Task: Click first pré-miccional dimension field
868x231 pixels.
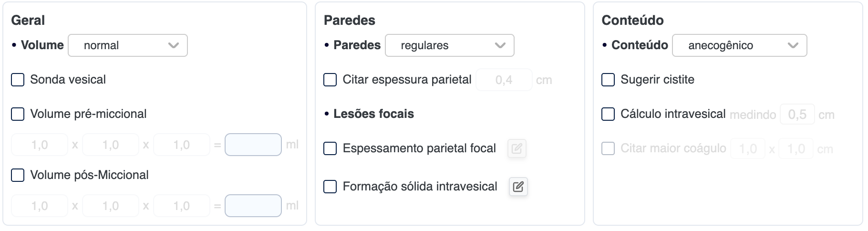Action: pos(40,145)
